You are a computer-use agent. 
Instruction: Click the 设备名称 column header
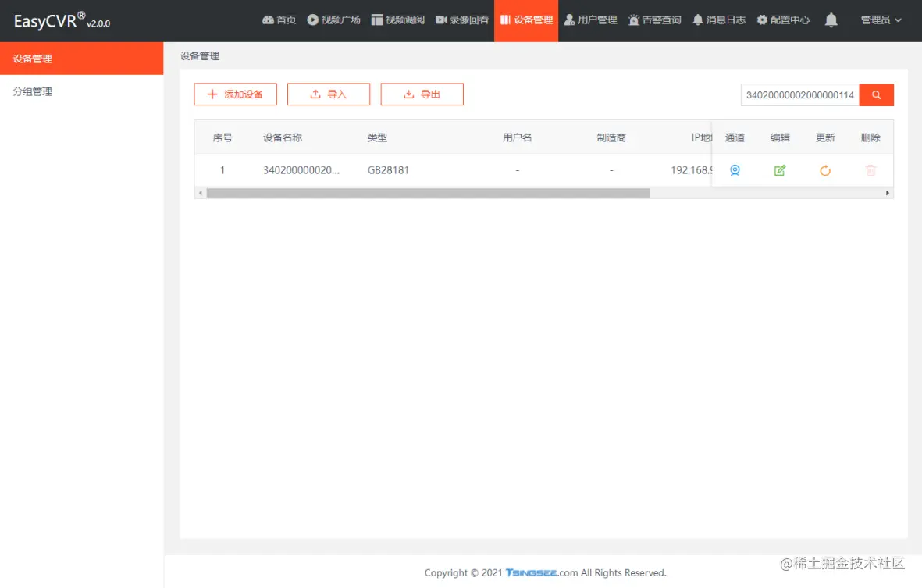click(283, 137)
